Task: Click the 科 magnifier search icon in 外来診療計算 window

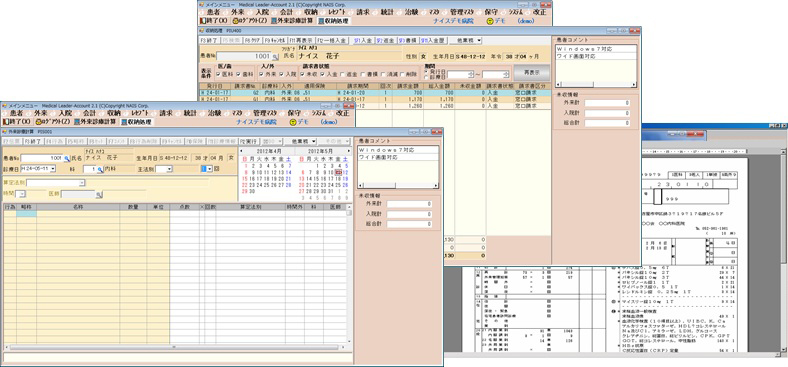Action: (x=100, y=169)
